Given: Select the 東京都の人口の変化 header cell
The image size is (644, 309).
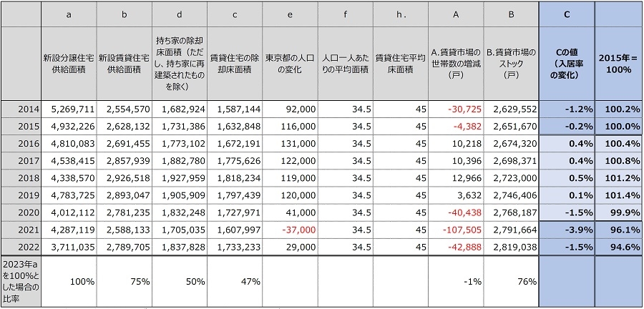Looking at the screenshot, I should (290, 64).
